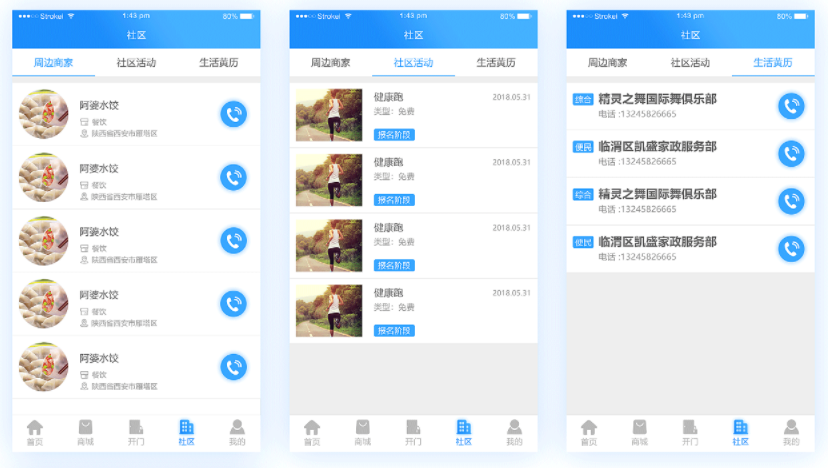Viewport: 828px width, 468px height.
Task: Open 生活黄历 tab on the activities screen
Action: click(x=496, y=63)
